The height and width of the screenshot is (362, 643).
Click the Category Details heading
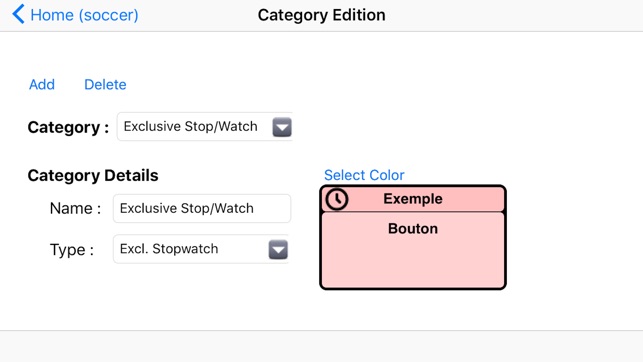[x=93, y=175]
